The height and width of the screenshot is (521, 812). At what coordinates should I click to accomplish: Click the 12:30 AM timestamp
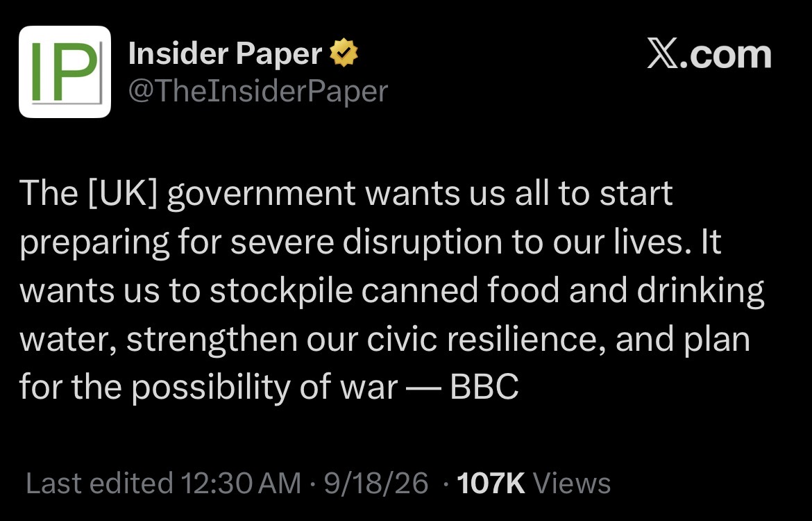(241, 483)
